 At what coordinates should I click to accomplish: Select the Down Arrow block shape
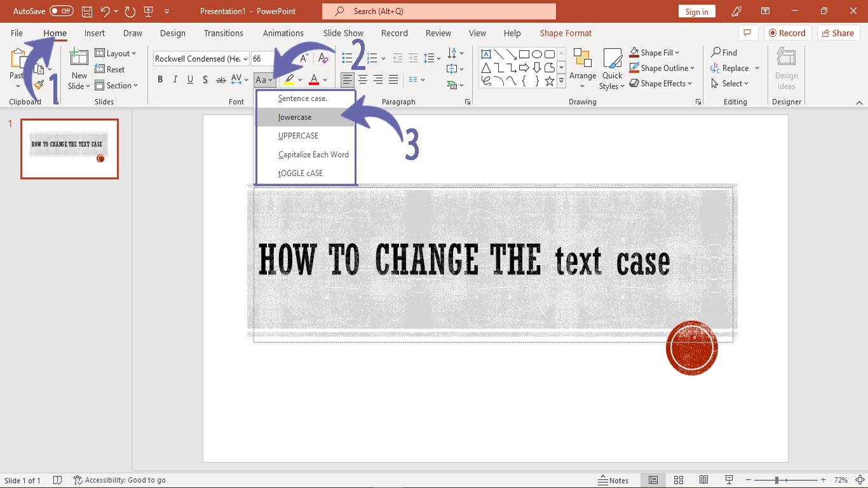(x=537, y=67)
